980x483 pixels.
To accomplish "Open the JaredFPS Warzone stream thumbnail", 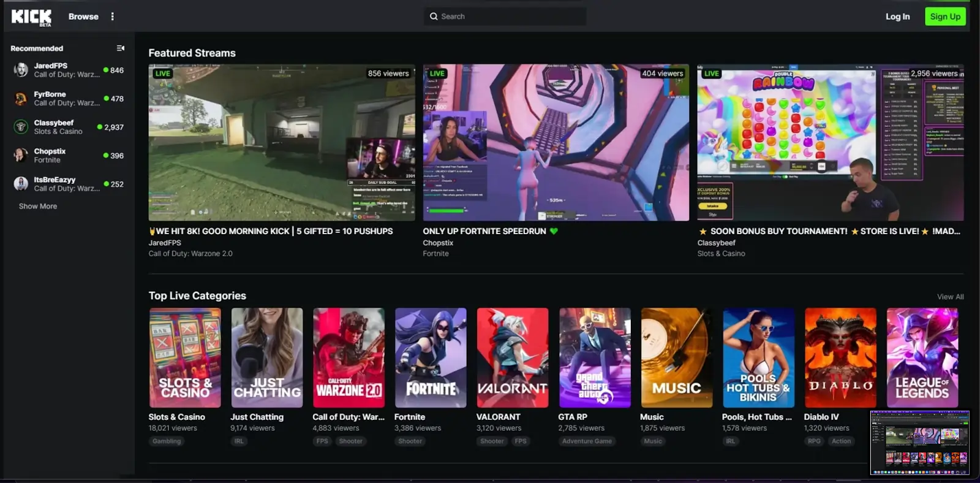I will point(282,142).
